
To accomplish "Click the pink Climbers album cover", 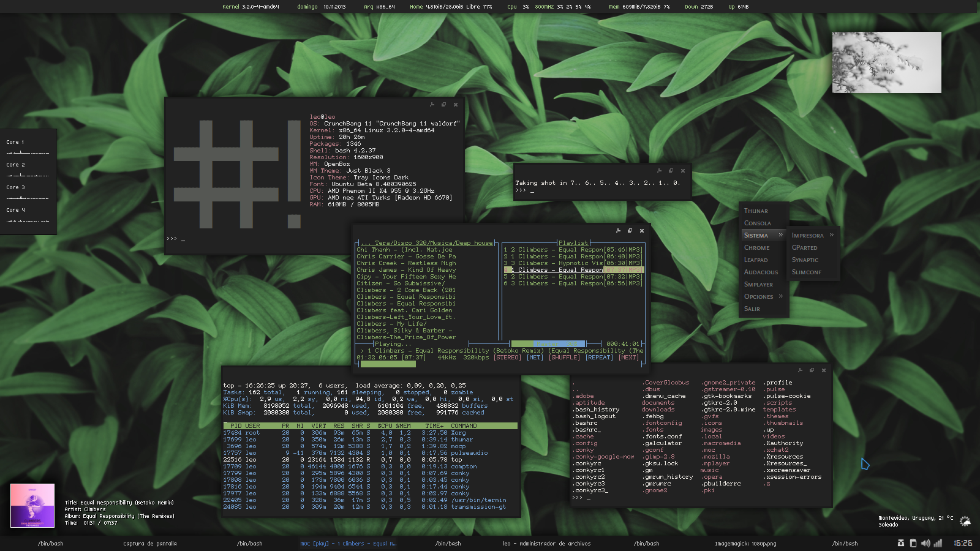I will [32, 506].
